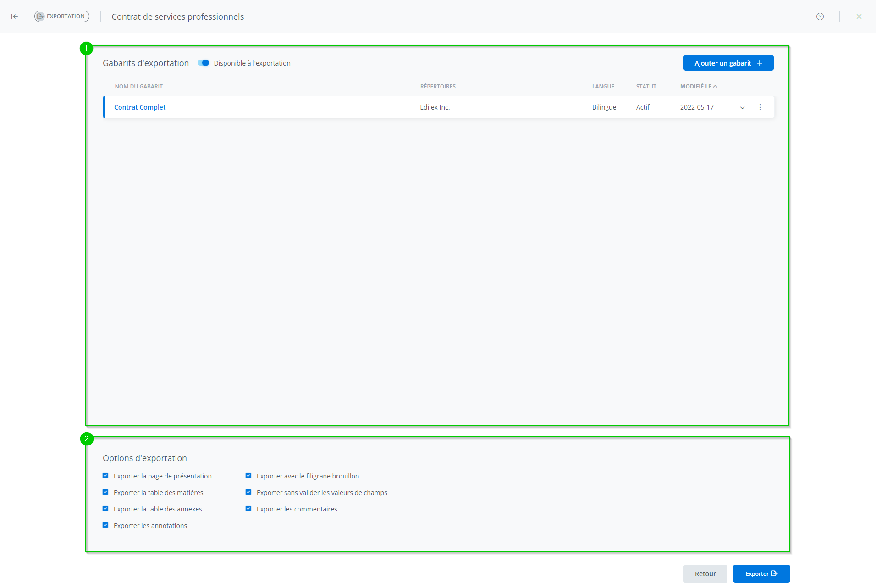Toggle Disponible à l'exportation switch
The image size is (876, 588).
click(x=204, y=63)
